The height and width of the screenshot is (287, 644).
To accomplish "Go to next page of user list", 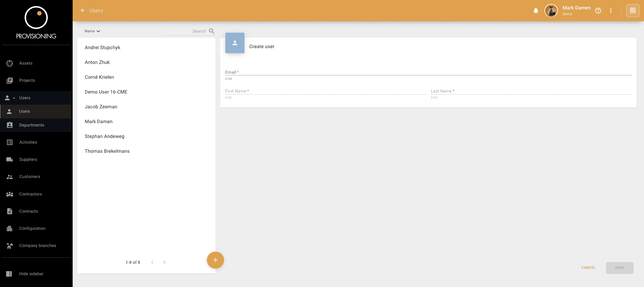I will click(x=164, y=262).
